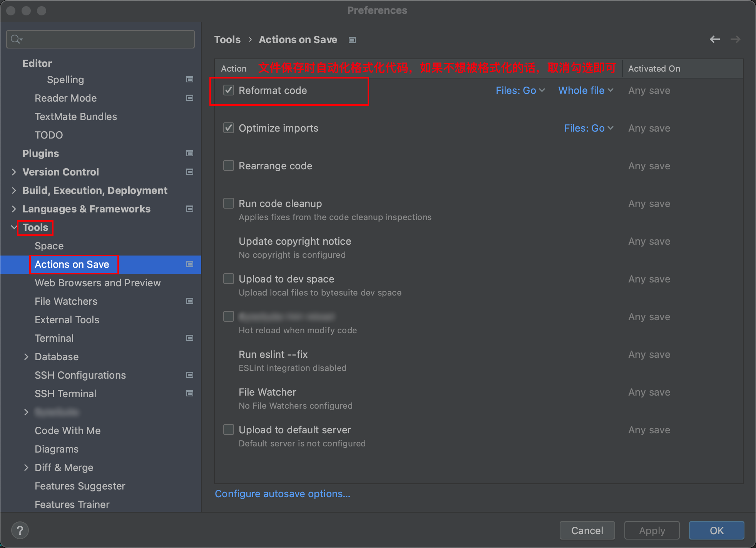756x548 pixels.
Task: Open Whole file dropdown for Reformat code
Action: coord(585,90)
